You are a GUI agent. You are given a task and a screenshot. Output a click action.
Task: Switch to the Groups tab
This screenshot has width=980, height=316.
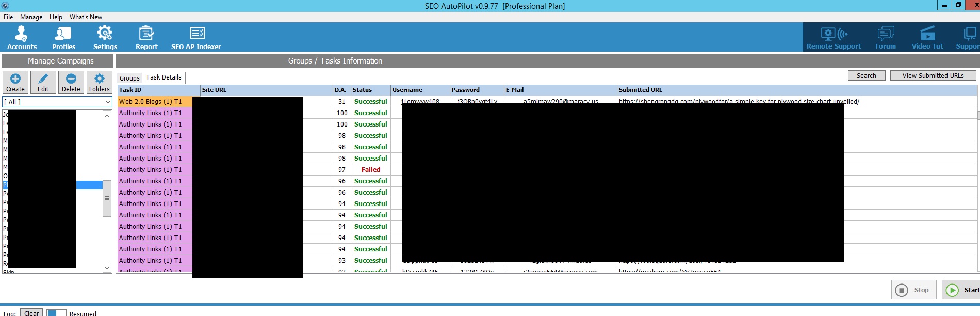[x=129, y=78]
